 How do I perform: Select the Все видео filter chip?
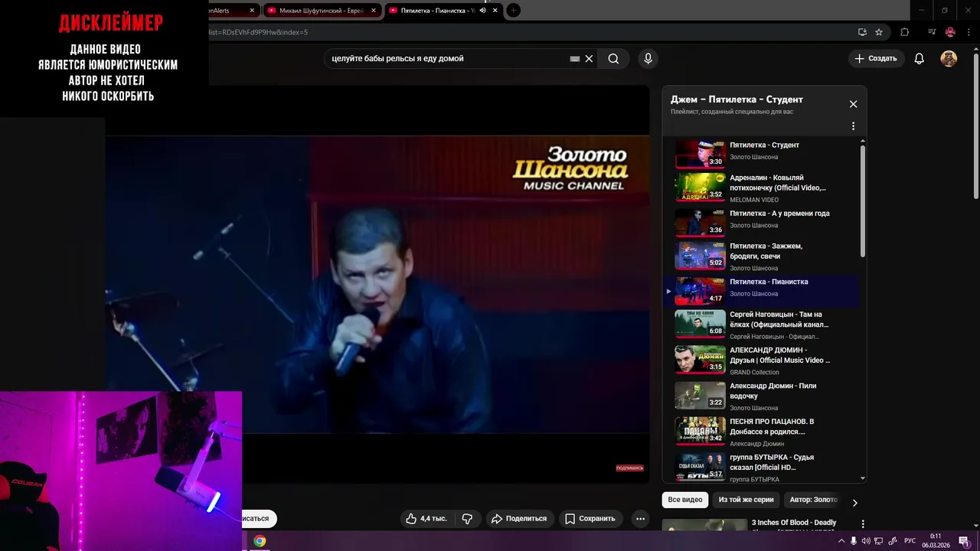[684, 500]
